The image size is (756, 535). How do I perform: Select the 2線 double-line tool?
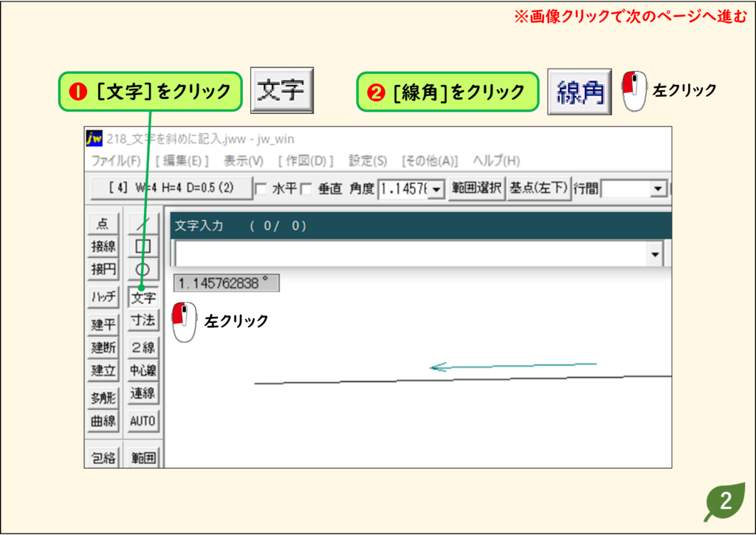pos(143,347)
